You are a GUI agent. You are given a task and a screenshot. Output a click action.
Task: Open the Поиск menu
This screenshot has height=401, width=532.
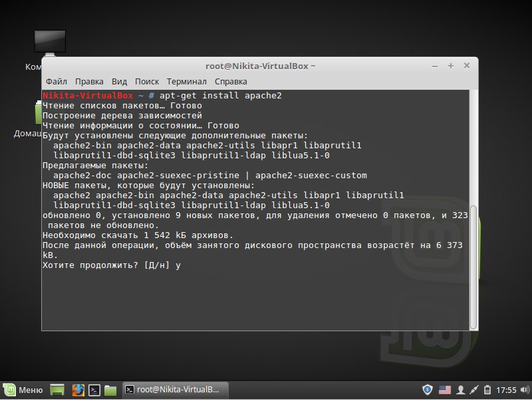(147, 81)
